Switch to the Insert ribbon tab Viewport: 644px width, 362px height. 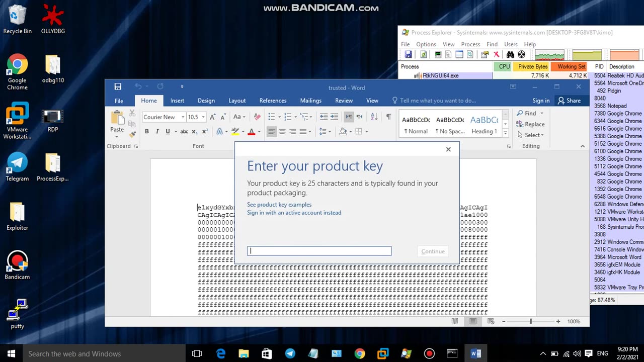coord(177,101)
